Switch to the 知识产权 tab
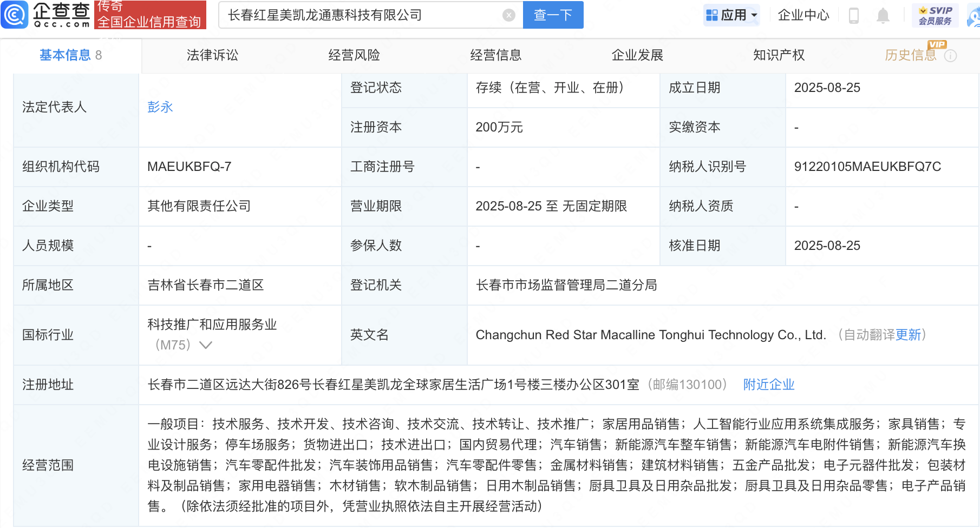 coord(779,55)
